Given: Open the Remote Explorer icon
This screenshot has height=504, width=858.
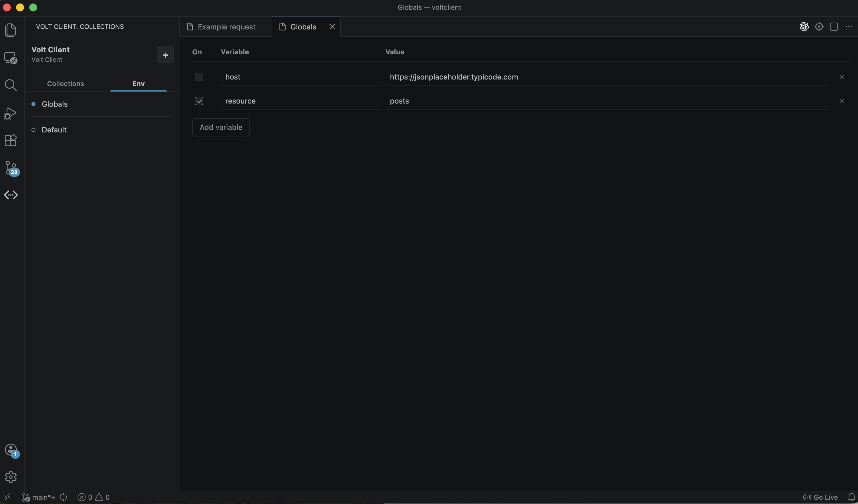Looking at the screenshot, I should point(11,58).
